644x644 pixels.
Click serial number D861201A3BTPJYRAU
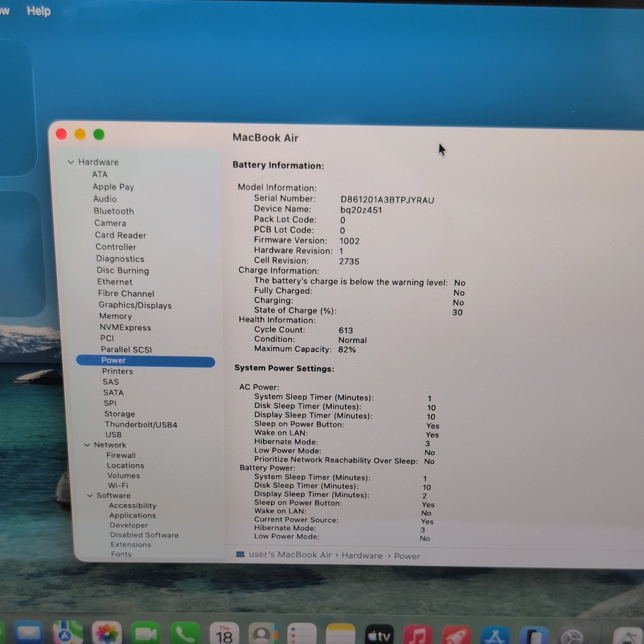[x=387, y=200]
